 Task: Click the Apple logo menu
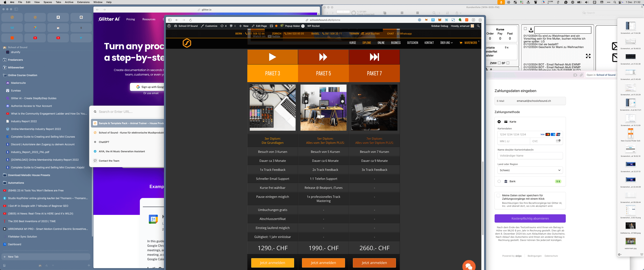pyautogui.click(x=5, y=2)
